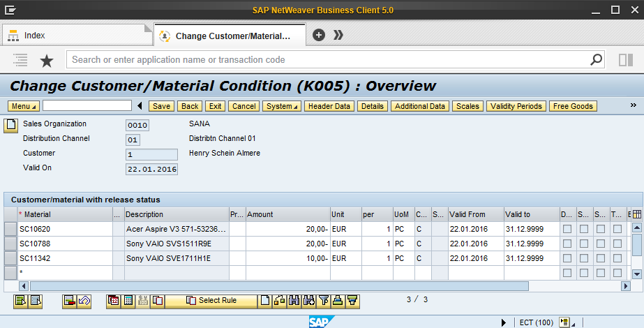Click the green sort ascending pyramid icon
This screenshot has height=328, width=644.
[x=338, y=301]
